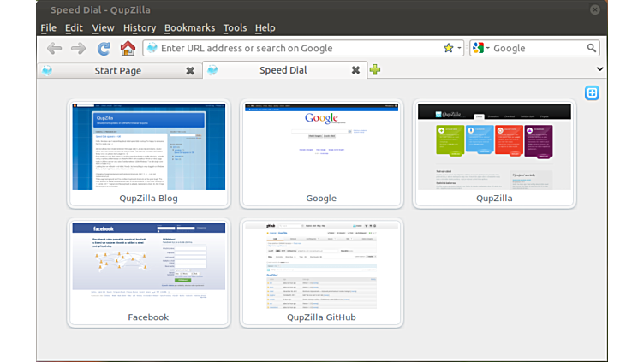Viewport: 644px width, 362px height.
Task: Go to the Home page
Action: pyautogui.click(x=128, y=49)
